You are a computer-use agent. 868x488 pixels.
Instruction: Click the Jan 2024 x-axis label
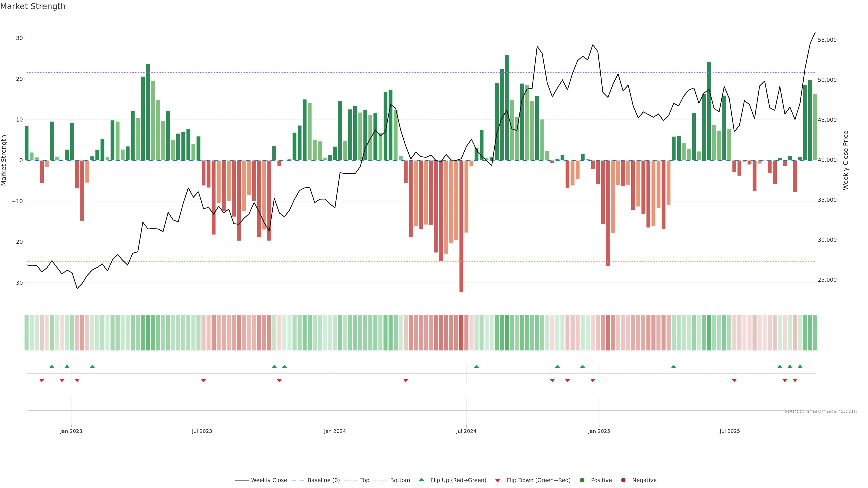tap(335, 431)
